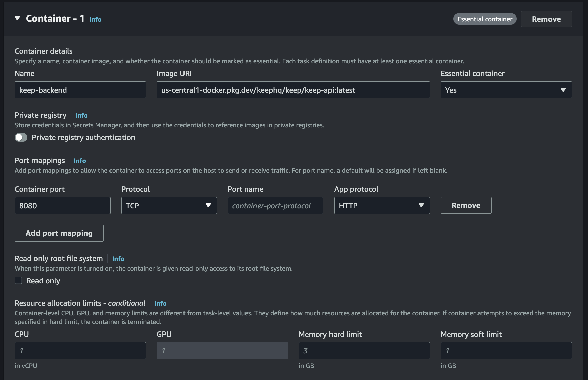This screenshot has height=380, width=588.
Task: Click the CPU vCPU input field
Action: 80,351
